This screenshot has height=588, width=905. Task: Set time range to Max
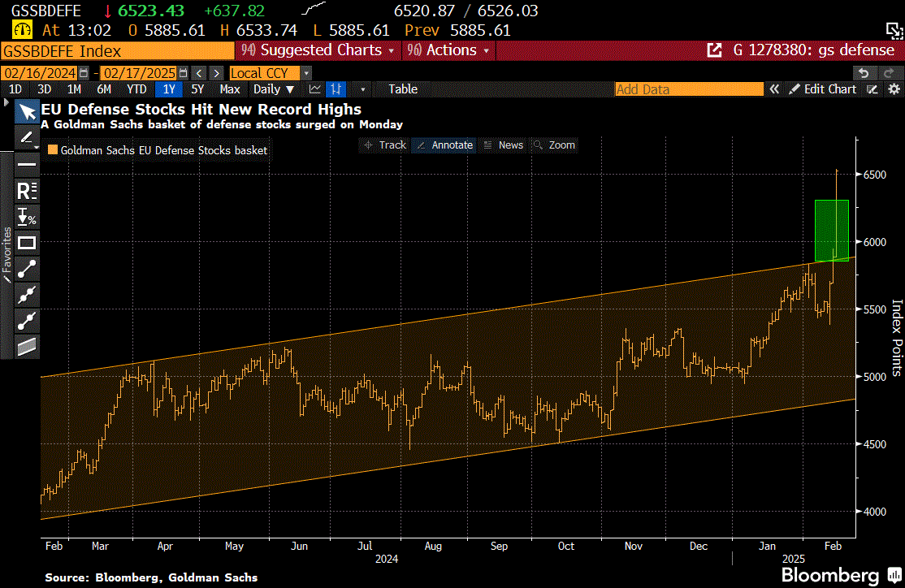click(230, 89)
